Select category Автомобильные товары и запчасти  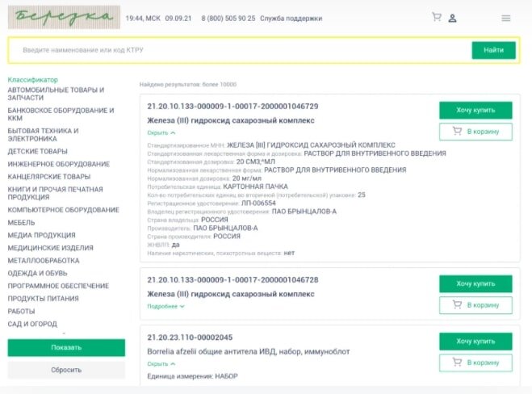[56, 94]
